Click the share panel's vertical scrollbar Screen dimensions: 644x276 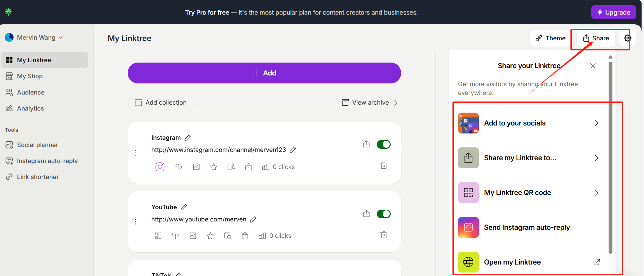(x=610, y=157)
